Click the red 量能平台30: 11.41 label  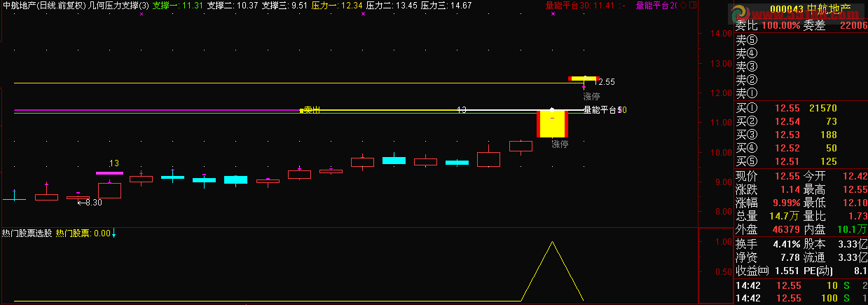pos(580,5)
